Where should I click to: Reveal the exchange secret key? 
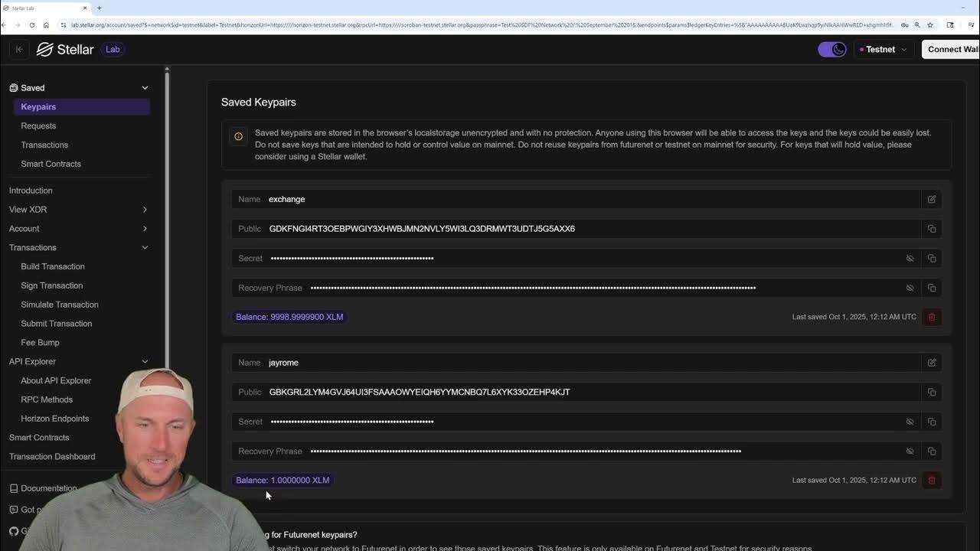click(x=910, y=258)
